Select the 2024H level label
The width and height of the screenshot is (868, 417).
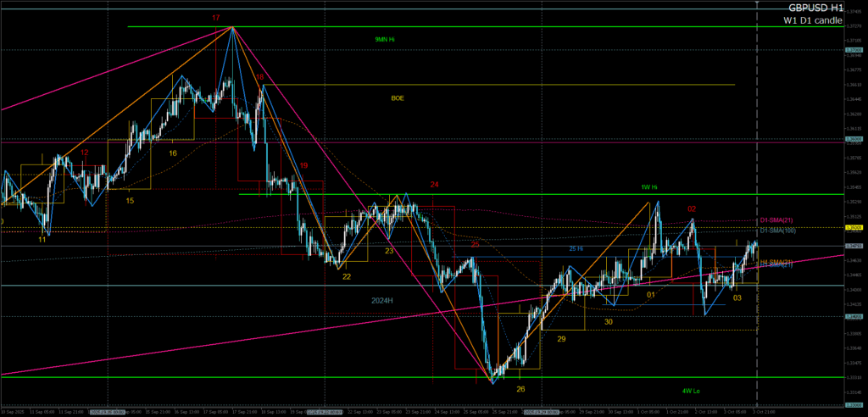(x=384, y=300)
